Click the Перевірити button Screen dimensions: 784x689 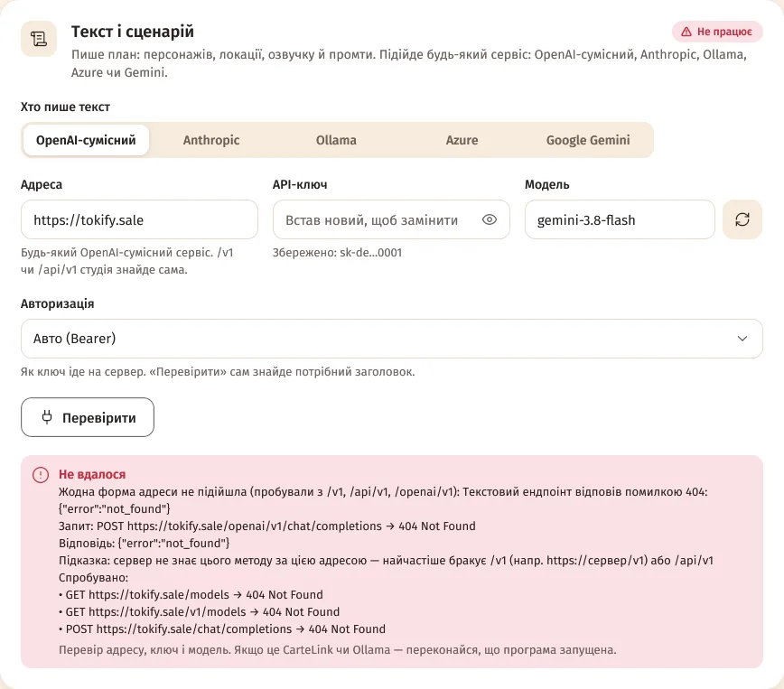[x=88, y=417]
